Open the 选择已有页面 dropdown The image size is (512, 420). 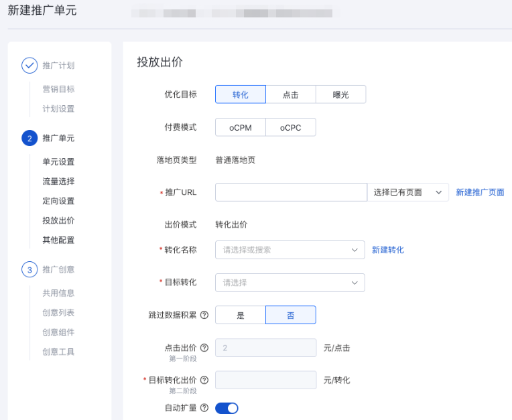tap(408, 192)
